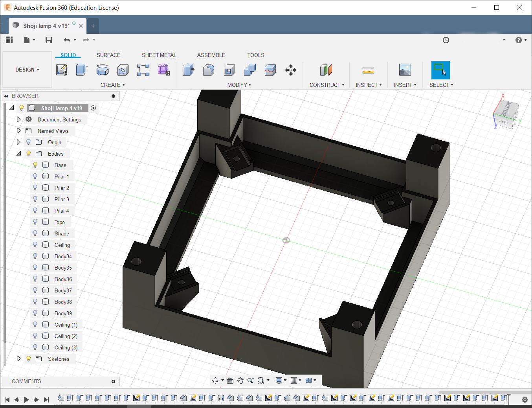
Task: Collapse the BROWSER panel arrows
Action: [x=6, y=96]
